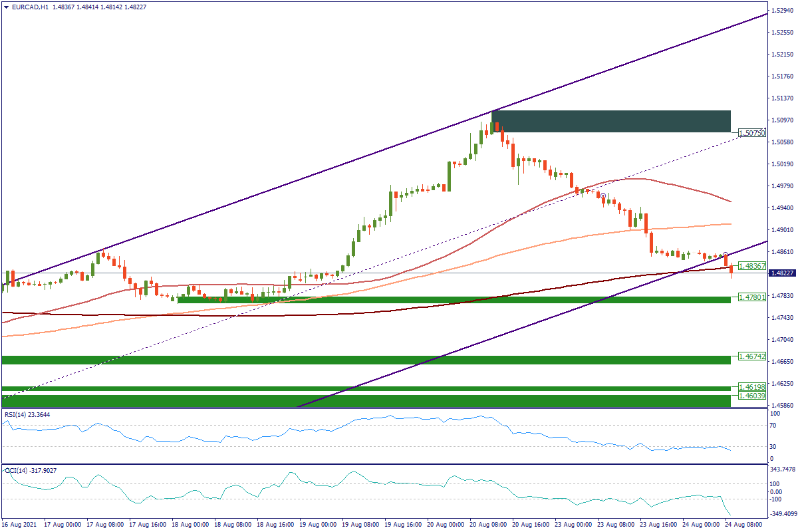This screenshot has width=798, height=532.
Task: Click the 1.48367 price level label
Action: (x=749, y=265)
